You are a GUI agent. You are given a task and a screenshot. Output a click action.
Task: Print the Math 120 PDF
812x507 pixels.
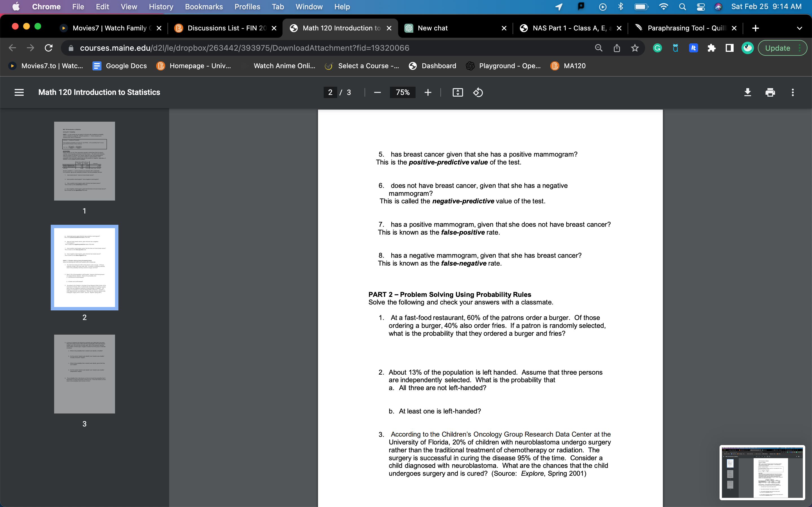coord(770,92)
